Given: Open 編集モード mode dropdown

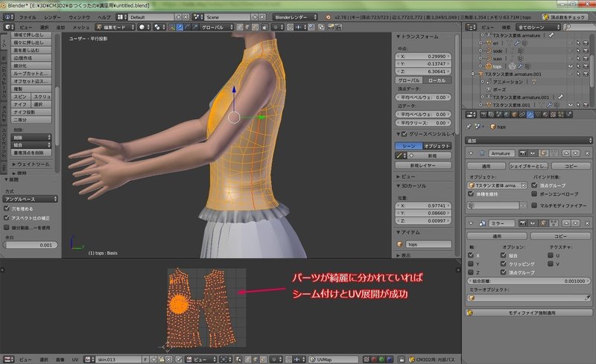Looking at the screenshot, I should coord(115,28).
